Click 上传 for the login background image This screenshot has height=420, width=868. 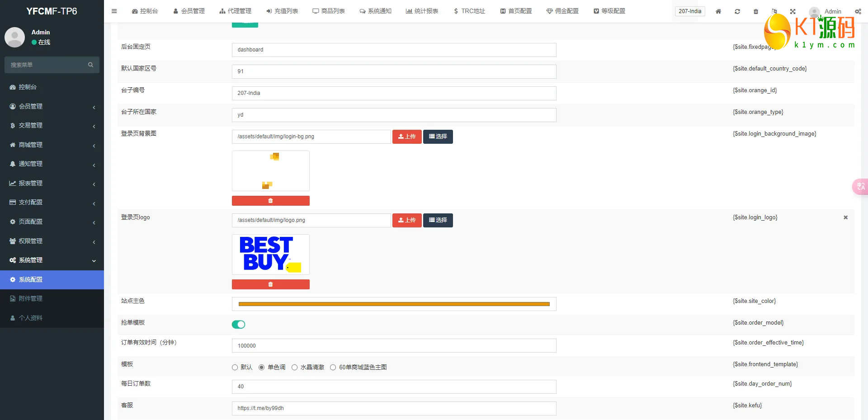point(407,137)
